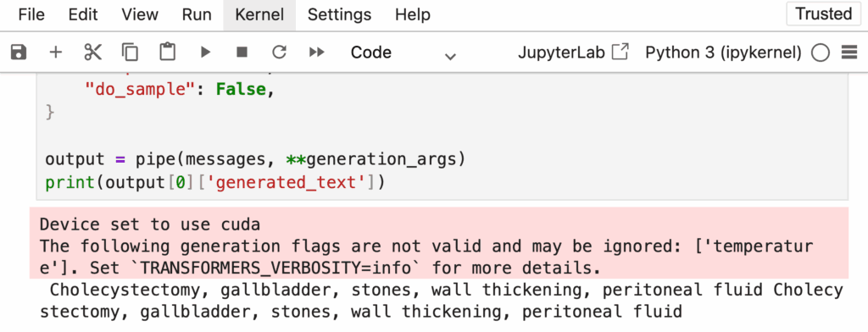Interrupt the kernel with the stop icon
The height and width of the screenshot is (332, 868).
(x=242, y=53)
